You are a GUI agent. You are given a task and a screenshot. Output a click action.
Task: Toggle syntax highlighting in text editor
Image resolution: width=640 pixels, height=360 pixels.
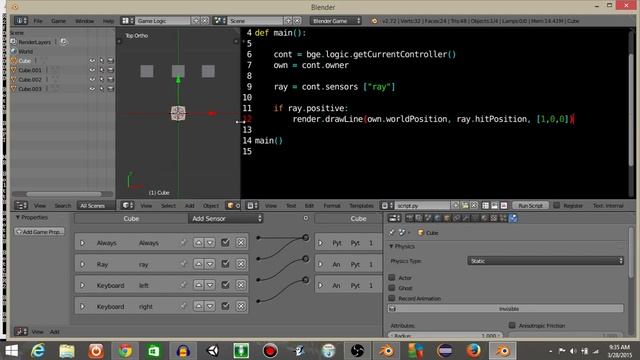504,205
